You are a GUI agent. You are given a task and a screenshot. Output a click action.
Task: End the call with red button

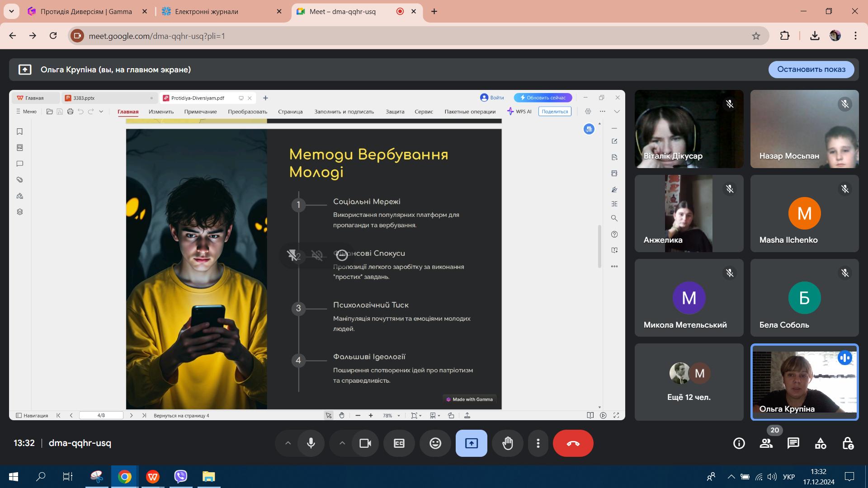[x=573, y=443]
